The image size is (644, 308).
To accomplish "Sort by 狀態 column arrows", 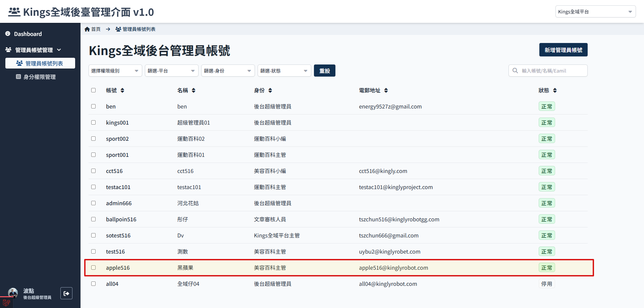I will 555,90.
